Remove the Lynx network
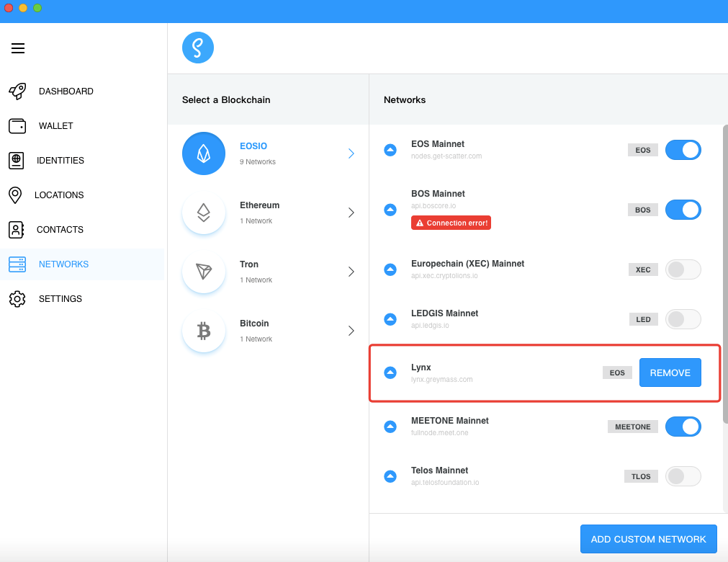 (670, 373)
